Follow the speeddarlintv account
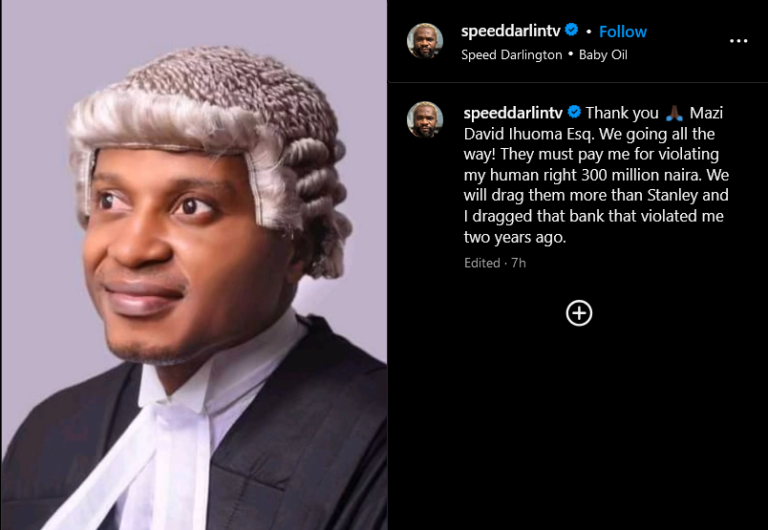Viewport: 768px width, 530px height. point(622,31)
